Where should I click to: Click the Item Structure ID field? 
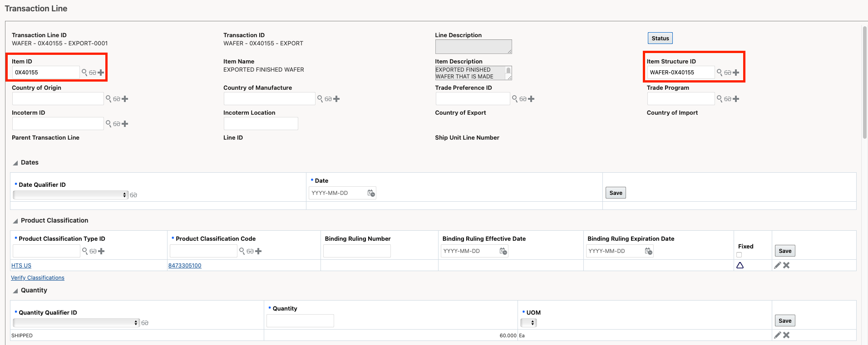pos(681,72)
